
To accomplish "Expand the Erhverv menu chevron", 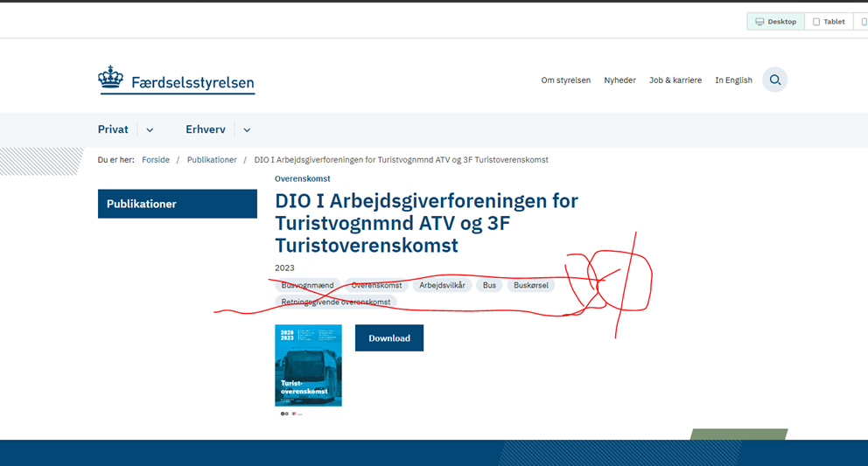I will coord(247,130).
